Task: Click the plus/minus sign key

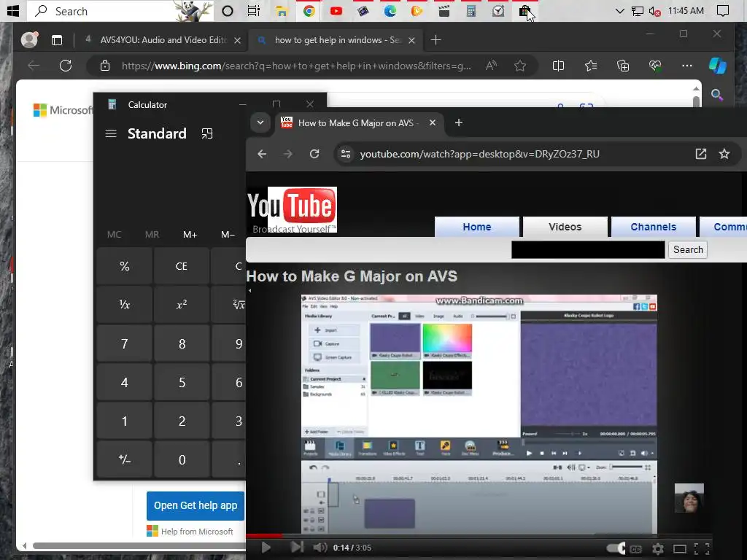Action: (x=124, y=459)
